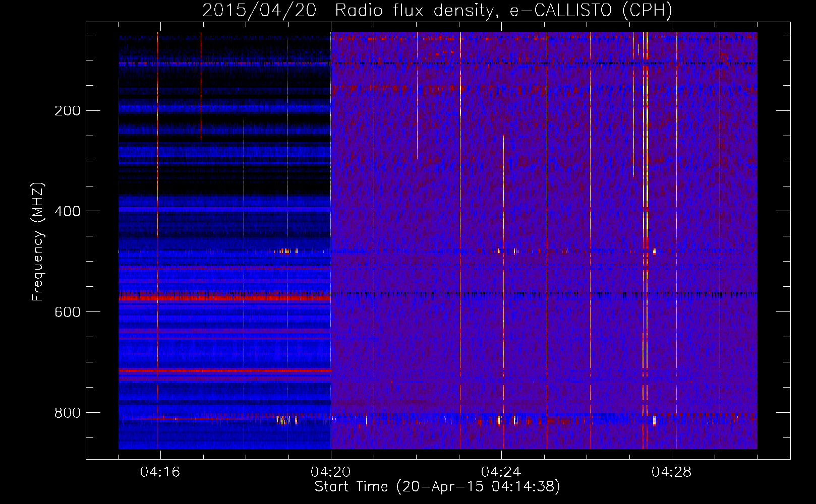Click the 04:16 time tick label
The width and height of the screenshot is (816, 504).
(160, 472)
